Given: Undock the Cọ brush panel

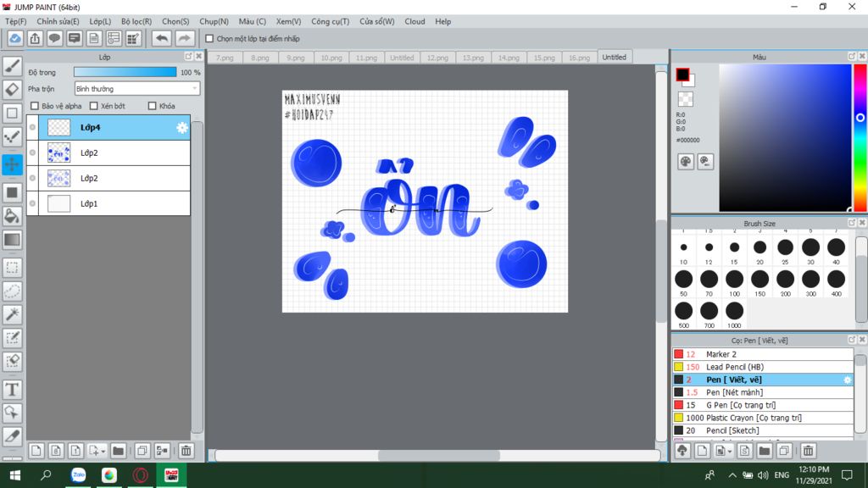Looking at the screenshot, I should point(852,339).
